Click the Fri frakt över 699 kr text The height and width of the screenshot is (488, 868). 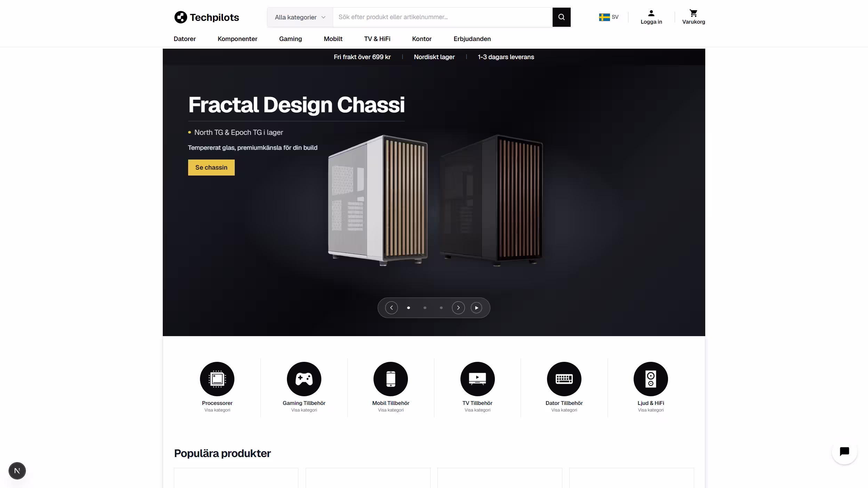click(362, 57)
